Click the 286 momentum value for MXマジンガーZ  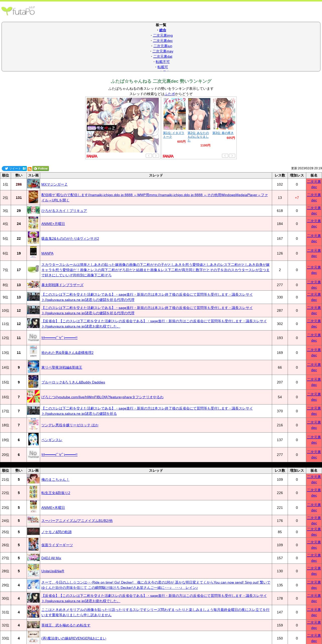tap(19, 184)
